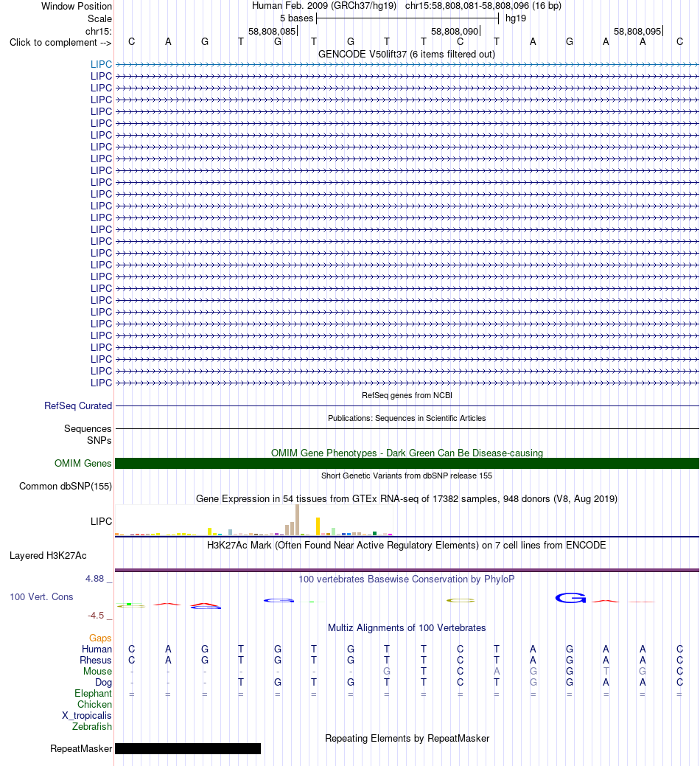Select the Mouse alignment row label
Image resolution: width=700 pixels, height=766 pixels.
click(x=97, y=672)
